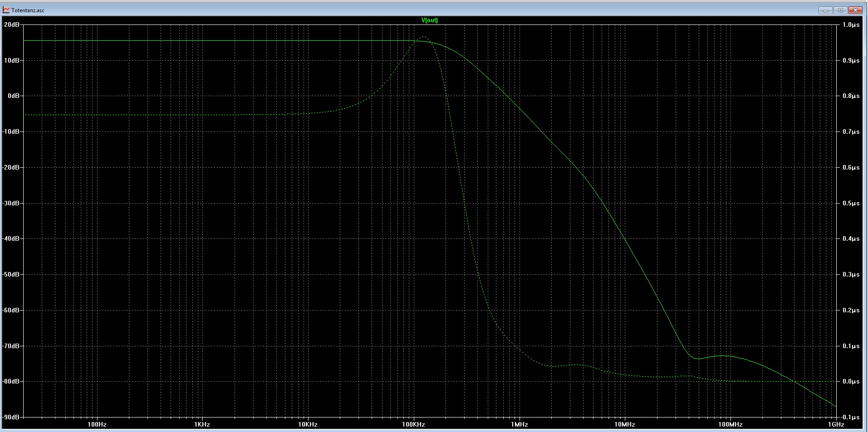Click the Totentanz.asc window title
868x432 pixels.
click(x=28, y=10)
